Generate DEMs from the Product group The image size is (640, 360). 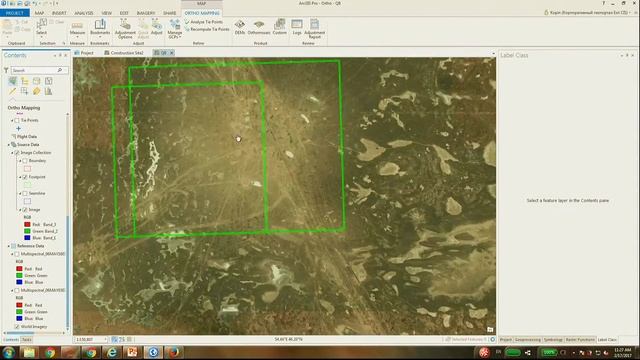point(240,27)
